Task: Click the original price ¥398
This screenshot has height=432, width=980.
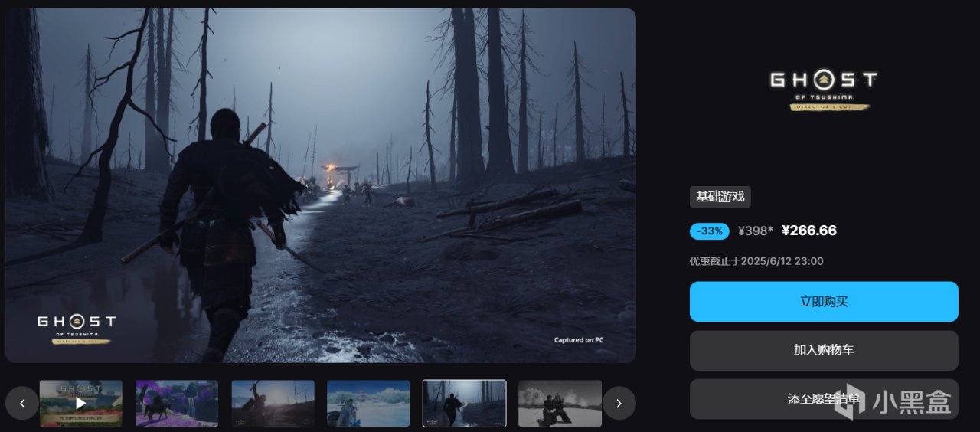Action: (x=755, y=231)
